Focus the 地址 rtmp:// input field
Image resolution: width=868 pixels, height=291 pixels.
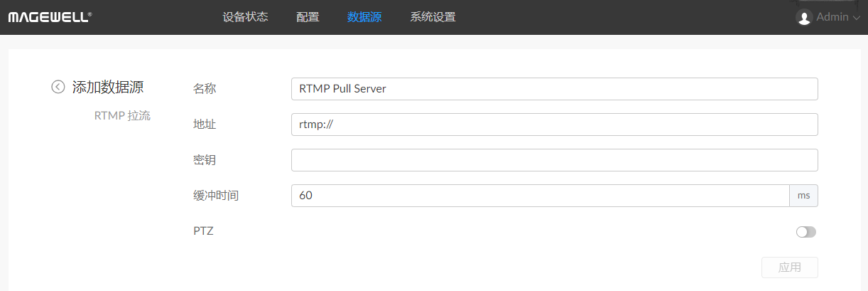554,125
